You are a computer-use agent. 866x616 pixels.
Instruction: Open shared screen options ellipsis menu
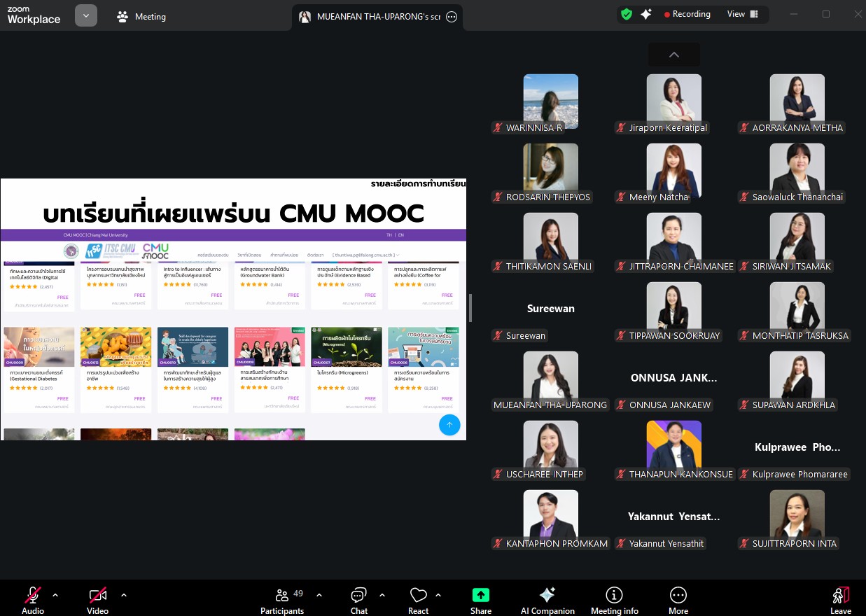pyautogui.click(x=452, y=17)
